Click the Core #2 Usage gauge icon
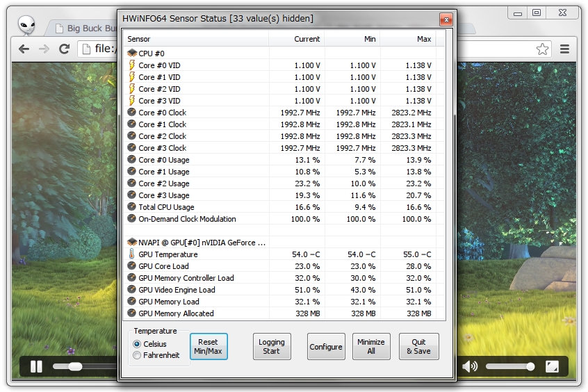This screenshot has height=392, width=588. (x=131, y=183)
